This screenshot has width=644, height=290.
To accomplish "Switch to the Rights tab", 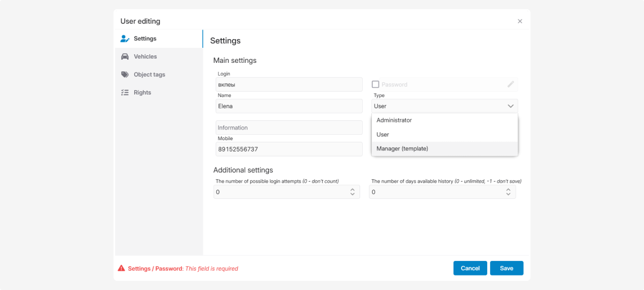I will (x=142, y=92).
